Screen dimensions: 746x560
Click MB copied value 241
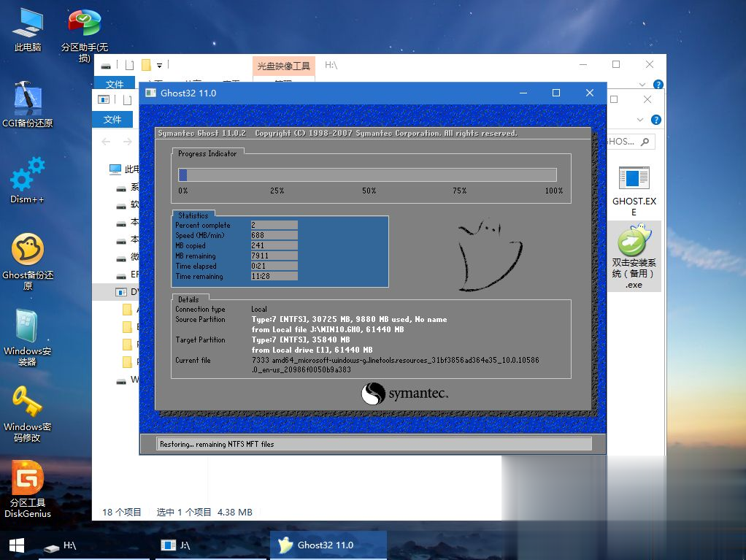(274, 245)
